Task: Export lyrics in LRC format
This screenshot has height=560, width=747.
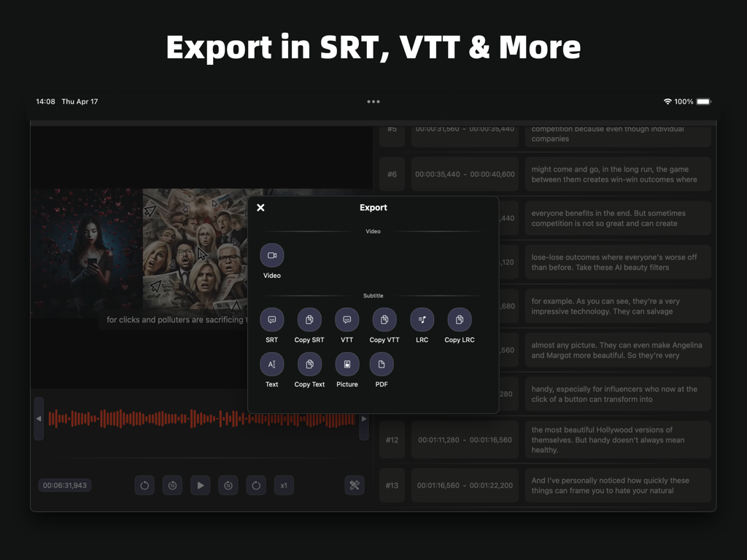Action: (x=422, y=319)
